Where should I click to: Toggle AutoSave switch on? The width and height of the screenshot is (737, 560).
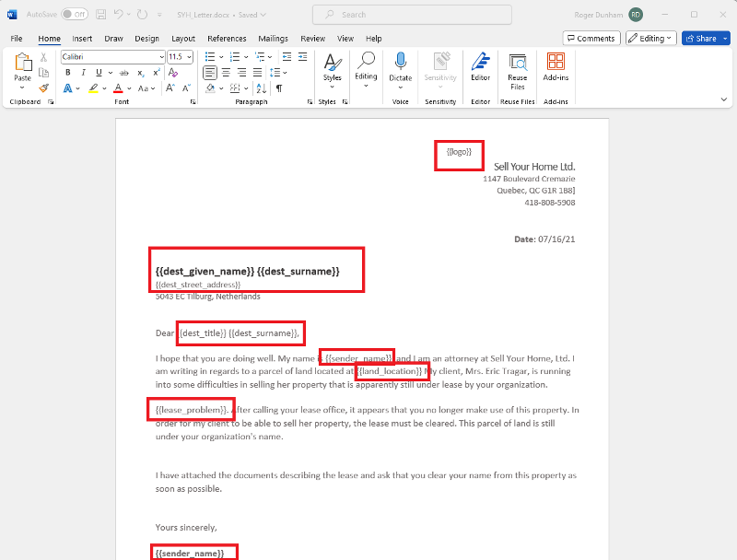coord(75,15)
